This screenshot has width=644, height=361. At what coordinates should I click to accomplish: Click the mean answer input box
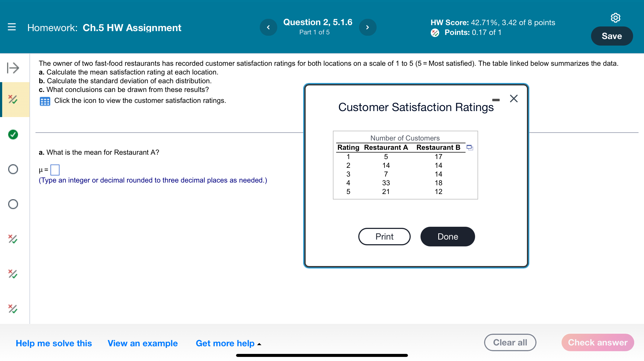(x=55, y=170)
